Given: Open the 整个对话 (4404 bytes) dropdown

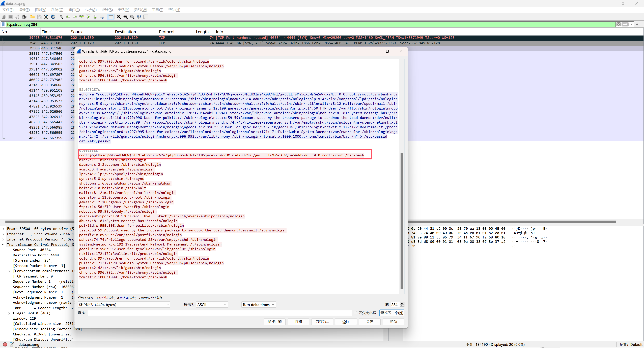Looking at the screenshot, I should pos(124,305).
